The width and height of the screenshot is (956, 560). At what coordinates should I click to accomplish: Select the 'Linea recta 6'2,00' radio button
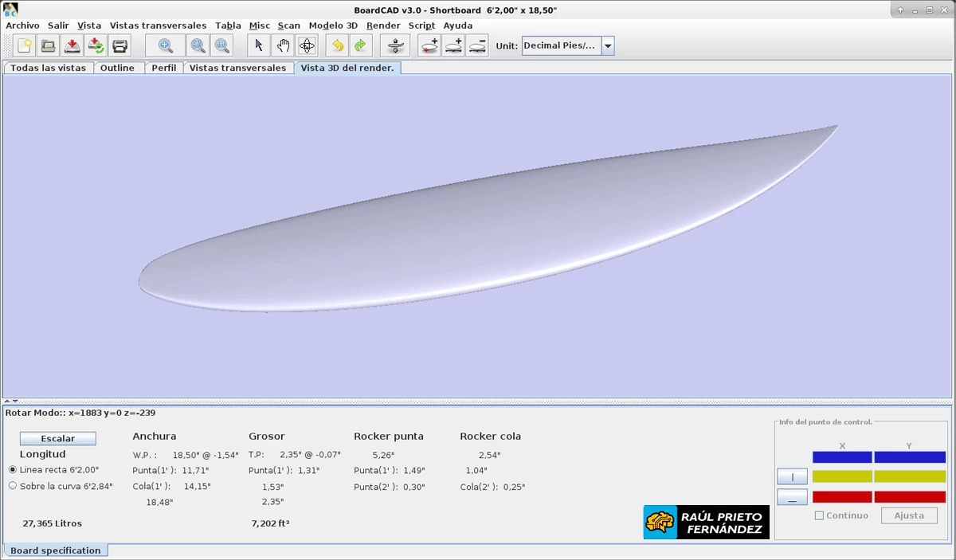click(11, 470)
